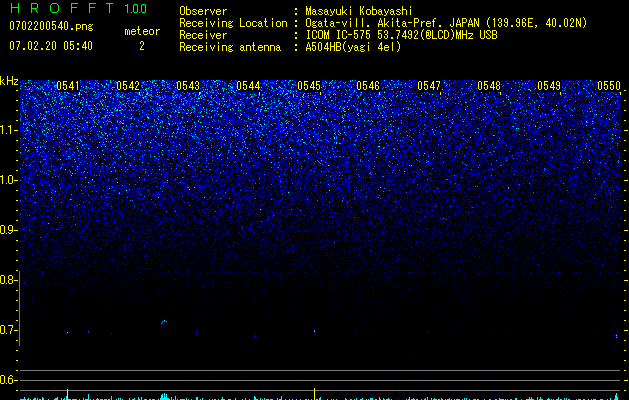The width and height of the screenshot is (629, 400).
Task: Click the yellow intensity spike below 0545
Action: [314, 394]
